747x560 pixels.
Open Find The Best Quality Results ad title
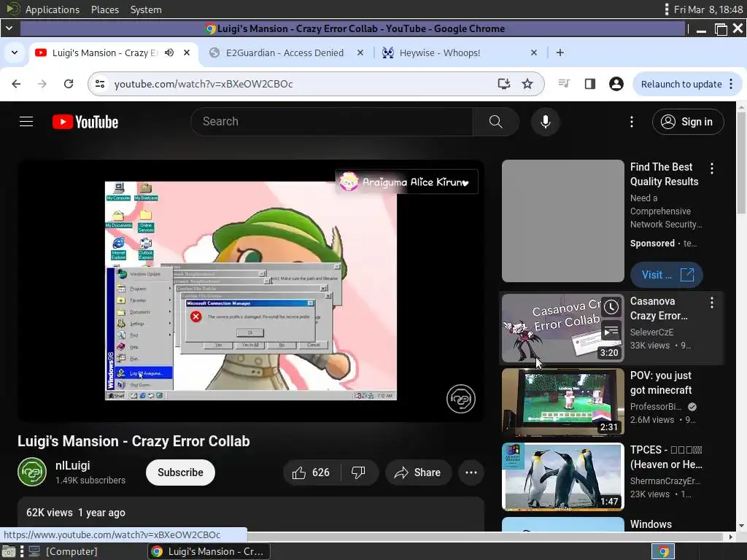point(664,174)
